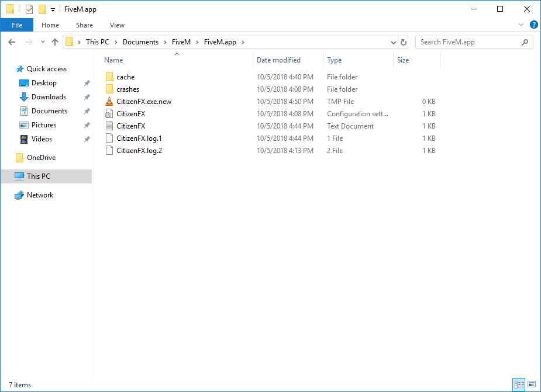Unpin Downloads using its pin icon
541x392 pixels.
click(x=87, y=97)
